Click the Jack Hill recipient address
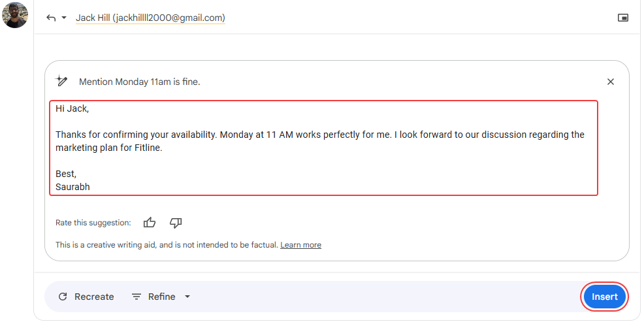 (150, 18)
